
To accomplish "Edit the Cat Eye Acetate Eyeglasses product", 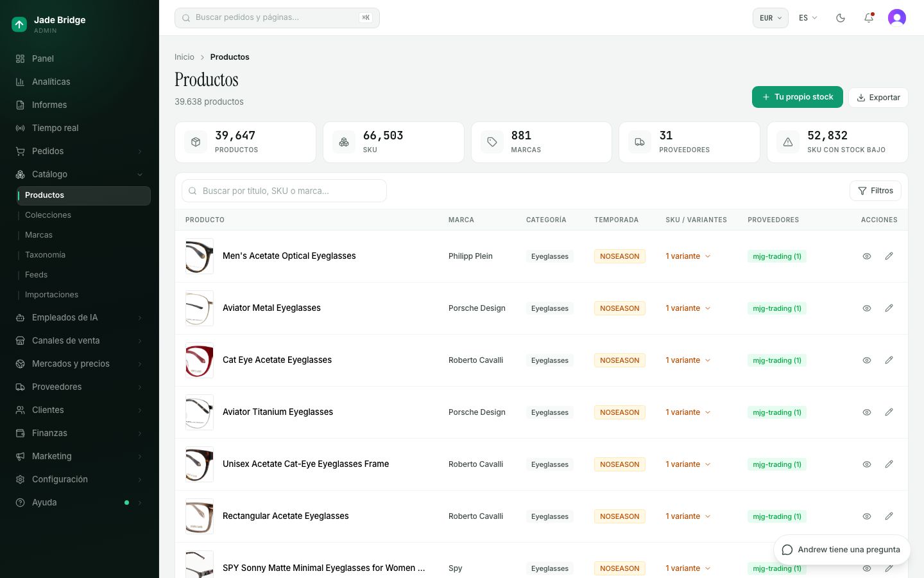I will coord(889,360).
